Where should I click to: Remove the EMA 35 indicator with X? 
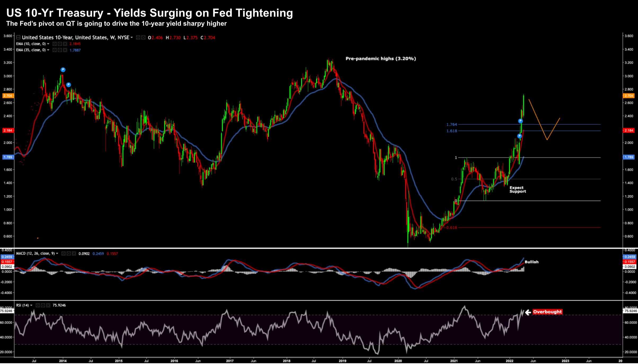pos(65,50)
